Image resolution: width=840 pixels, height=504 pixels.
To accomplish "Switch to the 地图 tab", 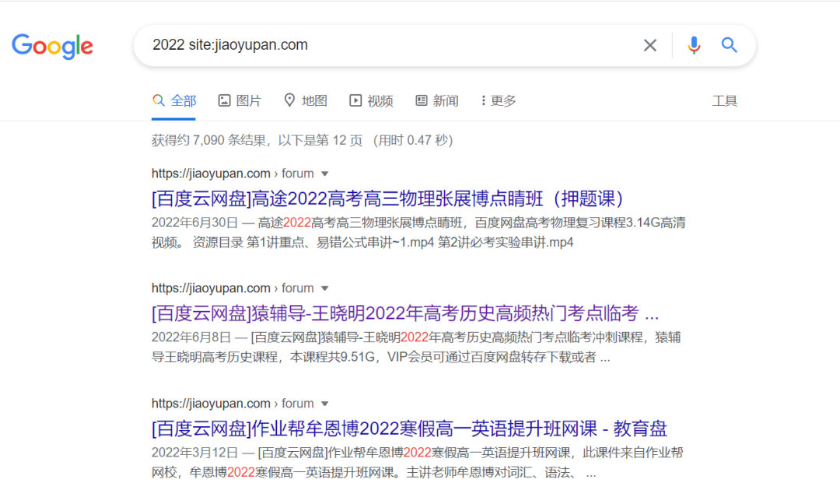I will coord(306,100).
